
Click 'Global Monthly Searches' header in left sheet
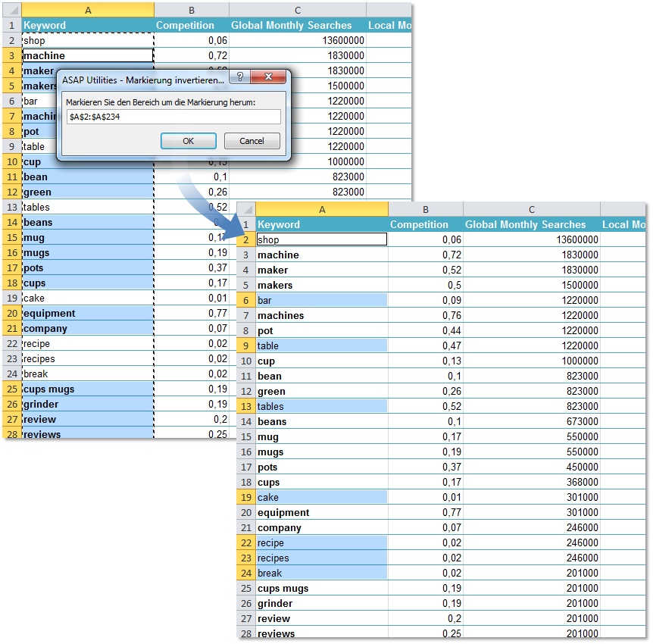click(298, 25)
